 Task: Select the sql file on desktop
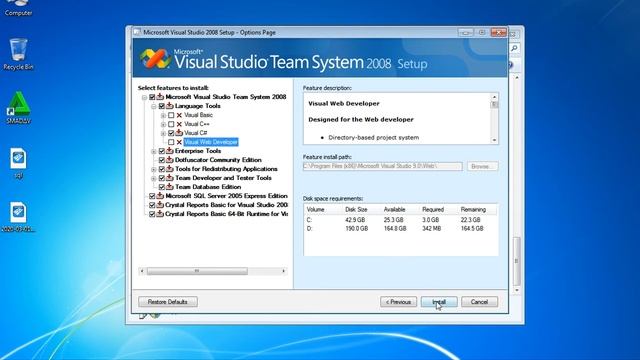tap(18, 163)
